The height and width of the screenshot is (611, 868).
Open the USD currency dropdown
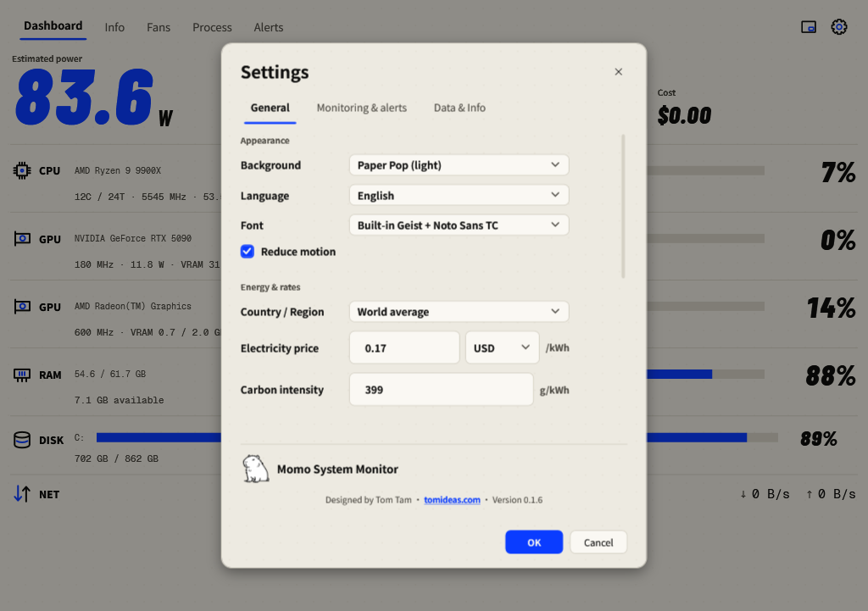point(502,347)
